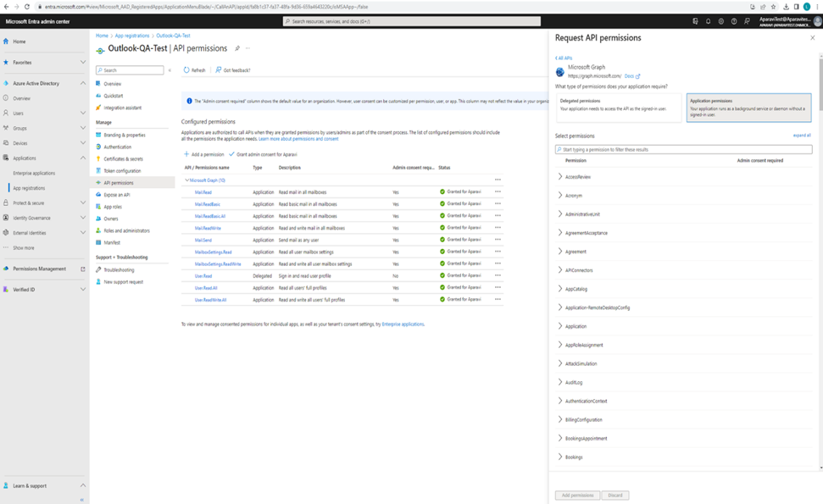
Task: Click Add a permission button
Action: (204, 154)
